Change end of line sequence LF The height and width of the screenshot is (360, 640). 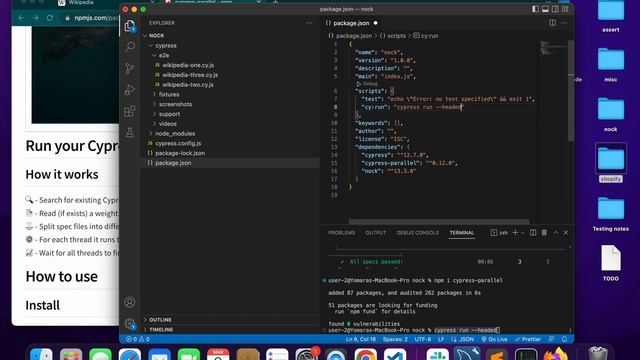point(441,339)
